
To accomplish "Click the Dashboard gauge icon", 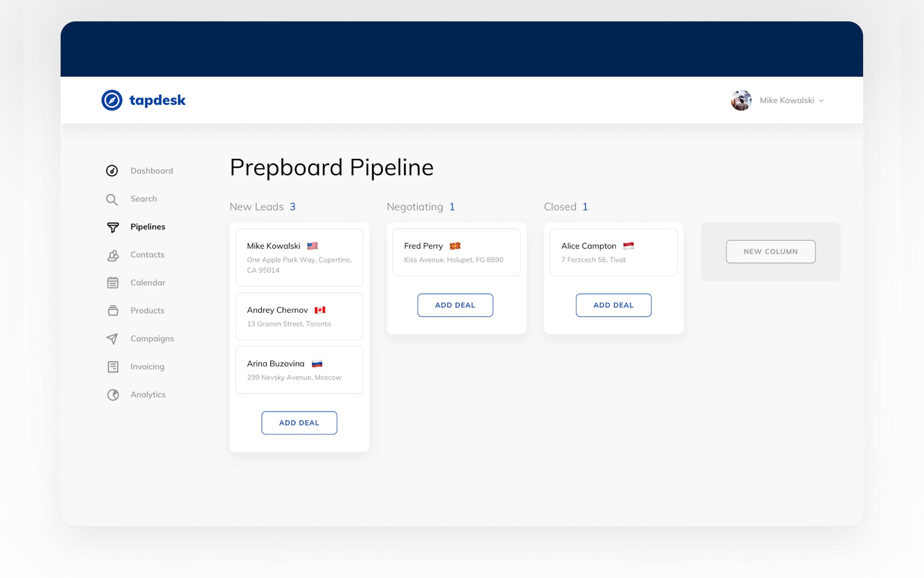I will click(112, 171).
